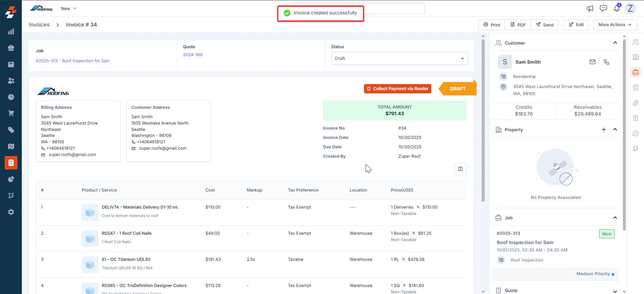This screenshot has height=294, width=644.
Task: Click the main content vertical scrollbar
Action: [x=483, y=121]
